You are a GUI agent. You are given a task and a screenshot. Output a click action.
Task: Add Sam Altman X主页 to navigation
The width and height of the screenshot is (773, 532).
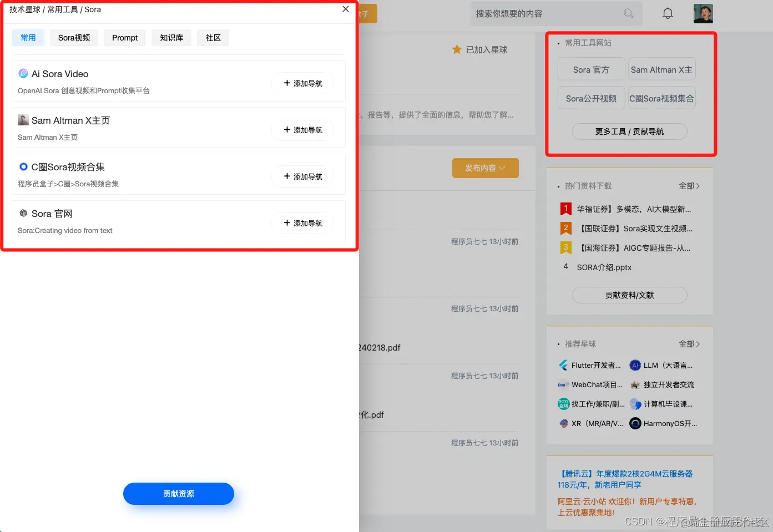coord(302,130)
